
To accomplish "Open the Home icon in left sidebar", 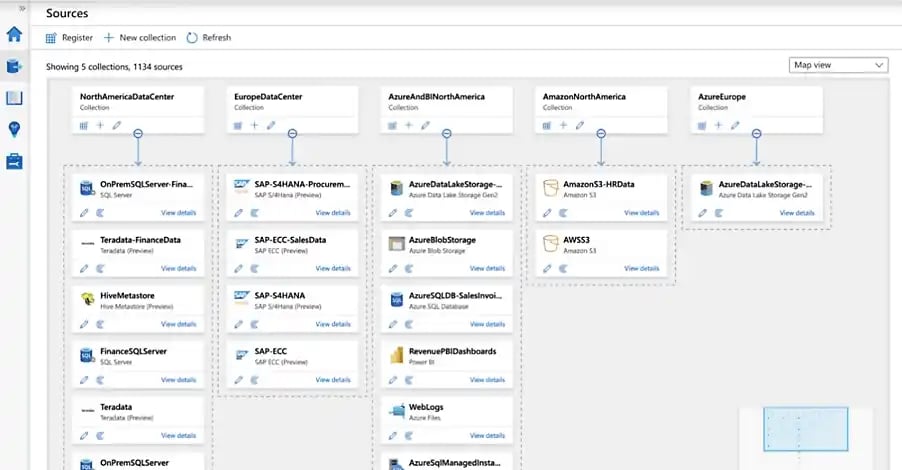I will [14, 35].
